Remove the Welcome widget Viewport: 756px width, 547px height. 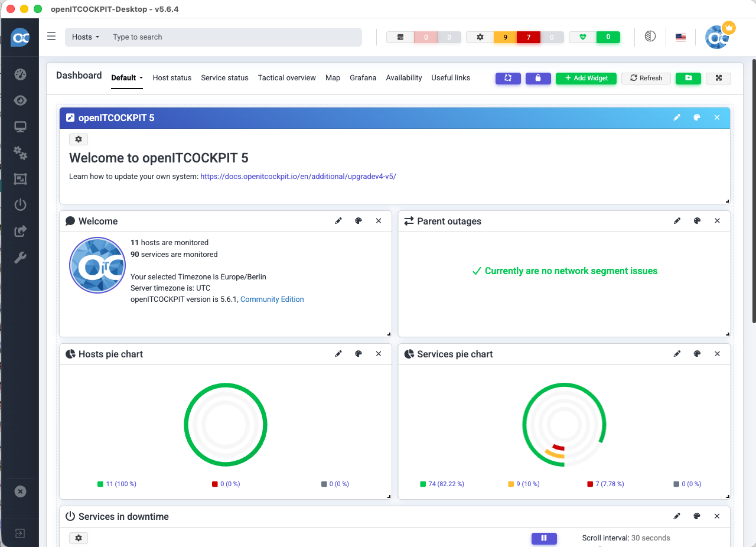click(379, 221)
